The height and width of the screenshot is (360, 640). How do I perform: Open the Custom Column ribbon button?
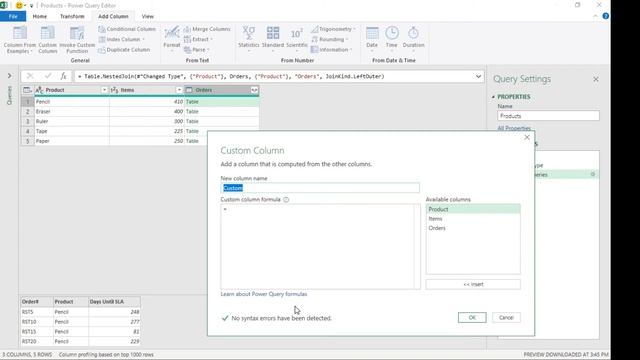point(47,40)
